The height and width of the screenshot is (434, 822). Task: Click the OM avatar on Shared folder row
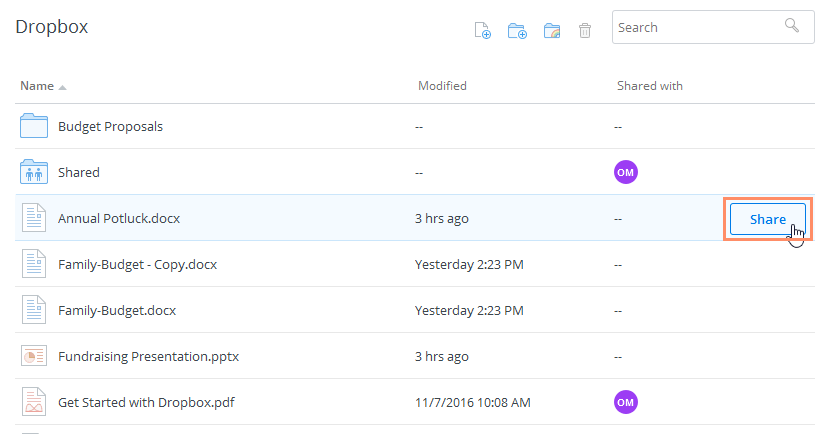(626, 172)
